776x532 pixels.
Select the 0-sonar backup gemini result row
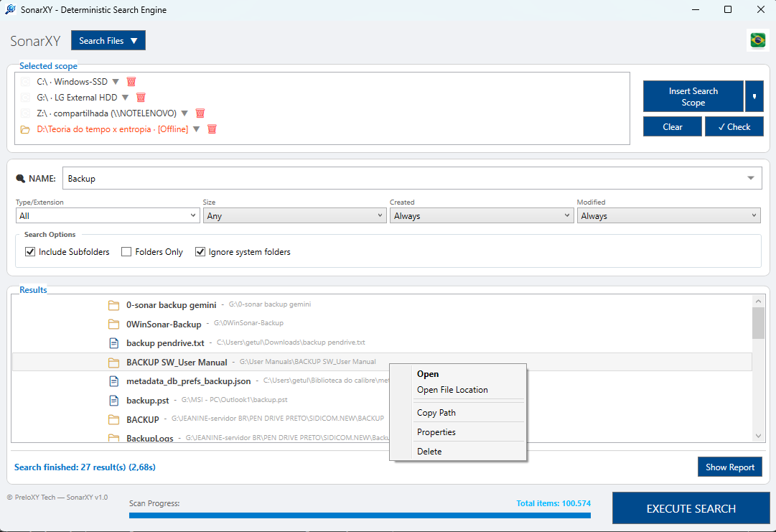[x=382, y=305]
